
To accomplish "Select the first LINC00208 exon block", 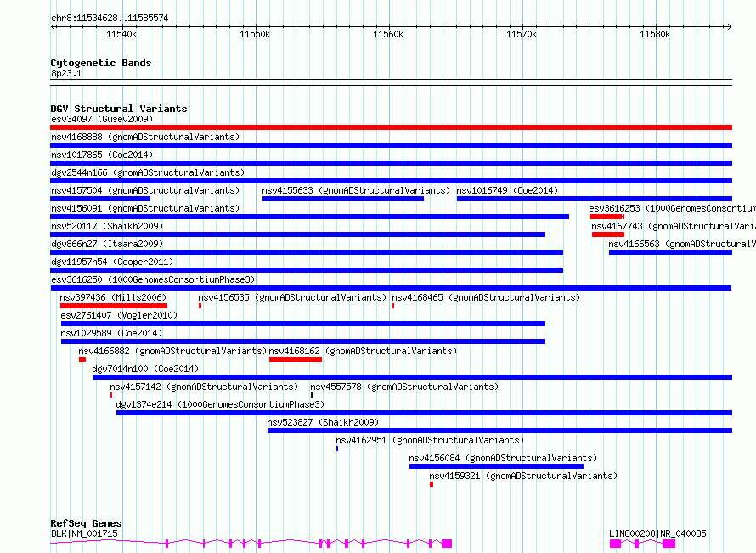I will [x=615, y=544].
